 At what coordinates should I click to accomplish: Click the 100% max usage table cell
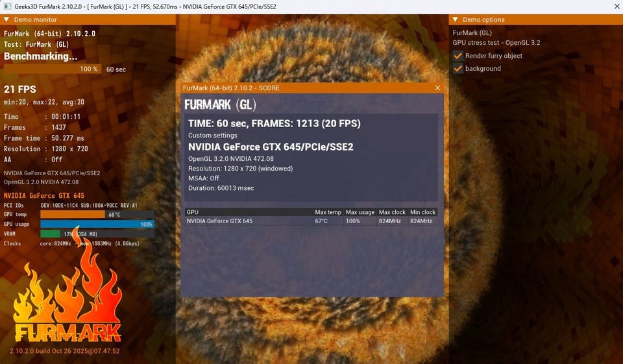(360, 221)
